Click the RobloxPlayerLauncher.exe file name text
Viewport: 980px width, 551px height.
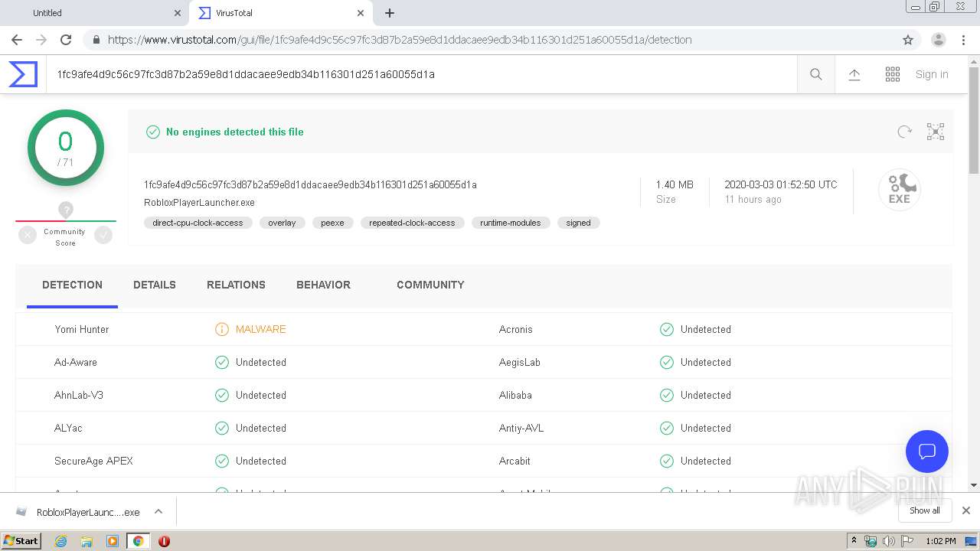[x=199, y=203]
